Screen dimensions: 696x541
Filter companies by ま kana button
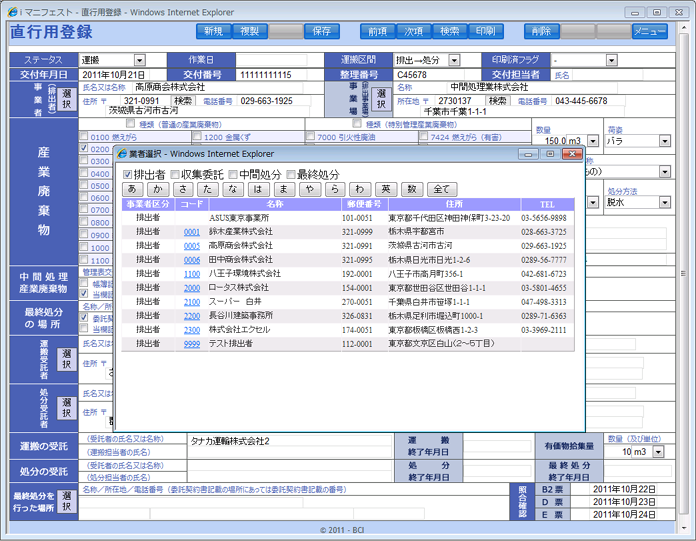pyautogui.click(x=284, y=190)
